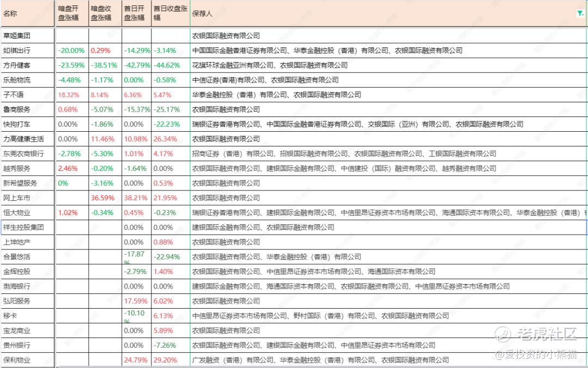Click the 力高健康生活 name cell

click(28, 139)
